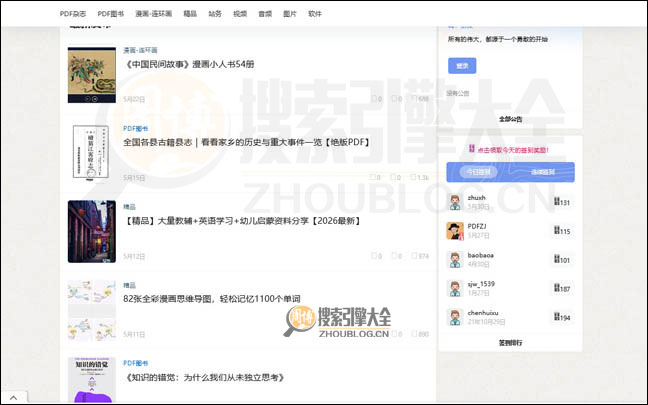Click chenhuixu user avatar
The width and height of the screenshot is (648, 405).
coord(455,317)
